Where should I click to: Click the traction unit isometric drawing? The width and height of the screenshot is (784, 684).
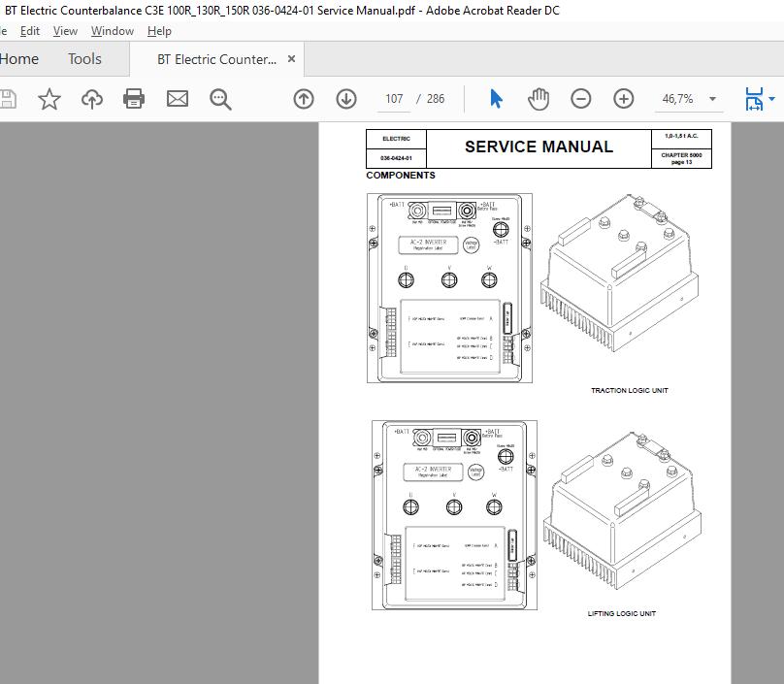coord(619,273)
